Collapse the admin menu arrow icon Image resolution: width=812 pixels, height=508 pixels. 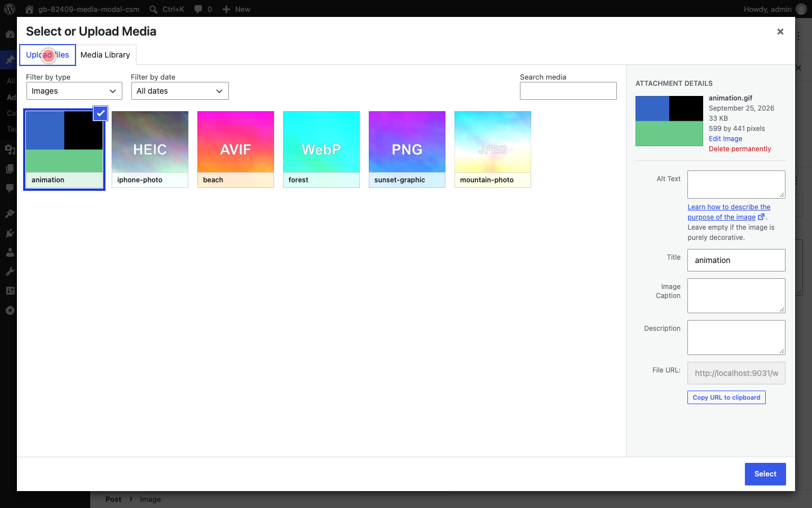(10, 310)
